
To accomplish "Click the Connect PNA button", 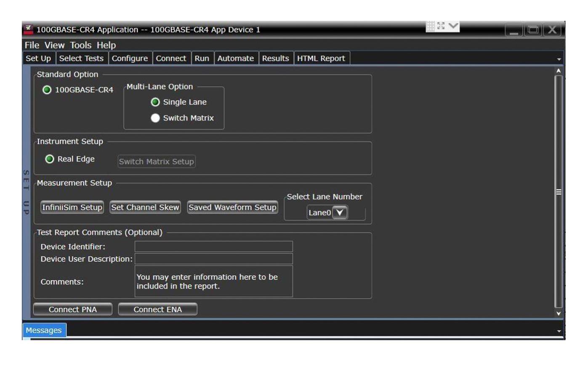I will click(73, 309).
